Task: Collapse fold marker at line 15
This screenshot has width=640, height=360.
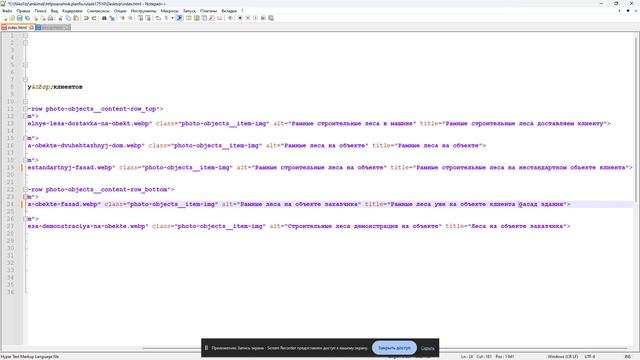Action: tap(25, 138)
